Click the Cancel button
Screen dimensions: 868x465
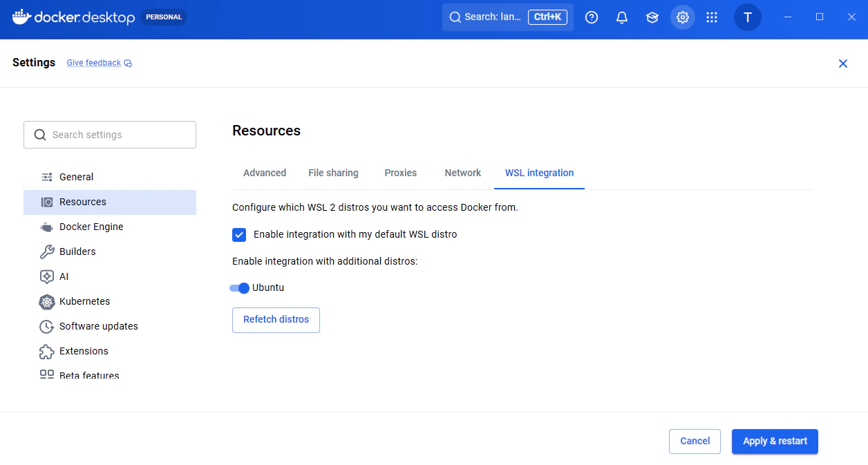point(695,442)
